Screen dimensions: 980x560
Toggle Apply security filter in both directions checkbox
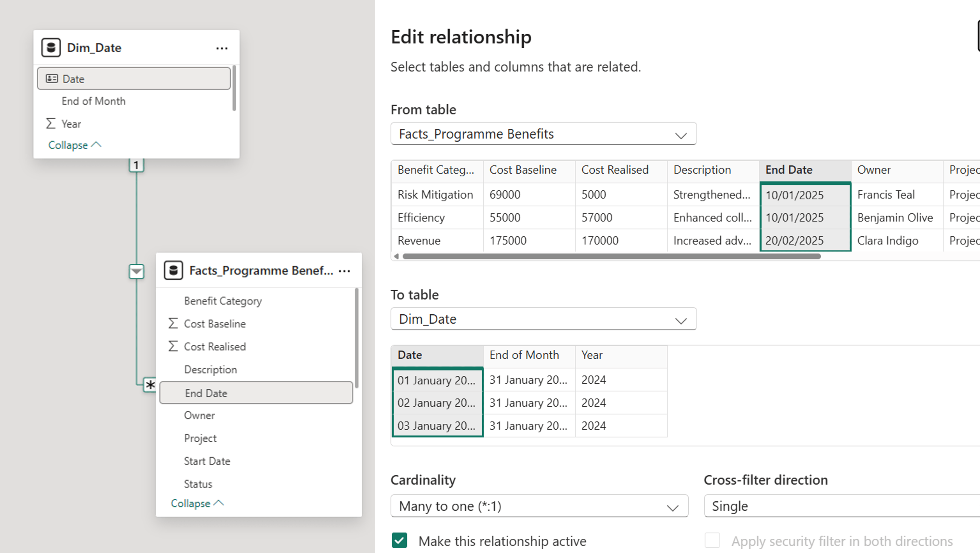coord(712,540)
